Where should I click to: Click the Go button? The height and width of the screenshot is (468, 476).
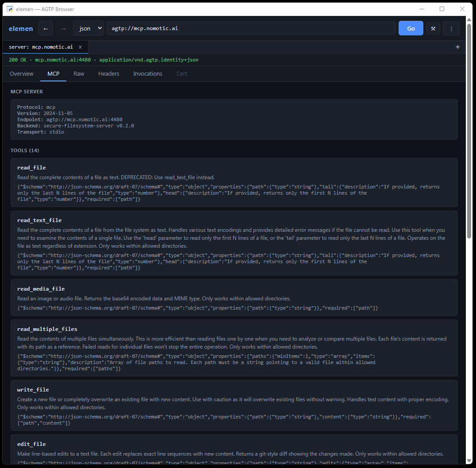click(411, 28)
